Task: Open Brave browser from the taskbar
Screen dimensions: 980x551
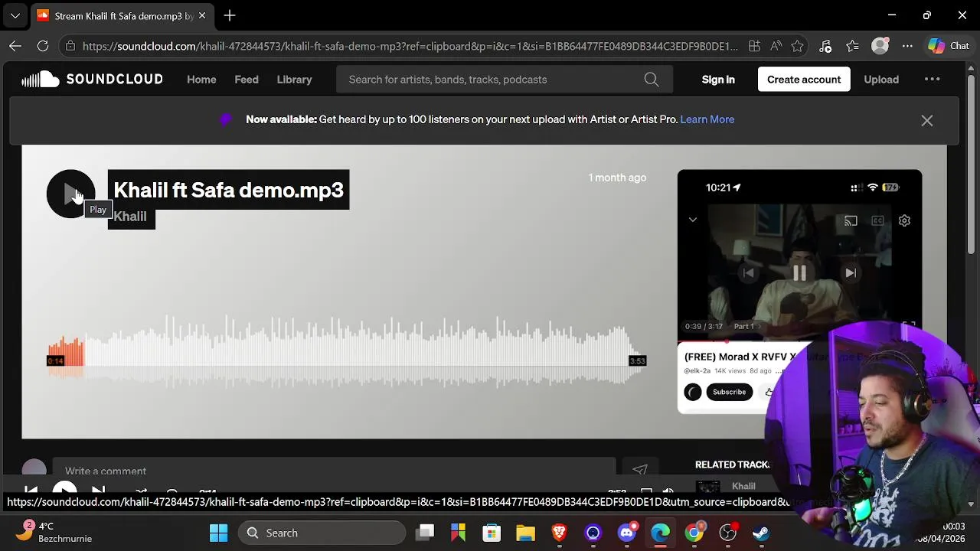Action: [559, 533]
